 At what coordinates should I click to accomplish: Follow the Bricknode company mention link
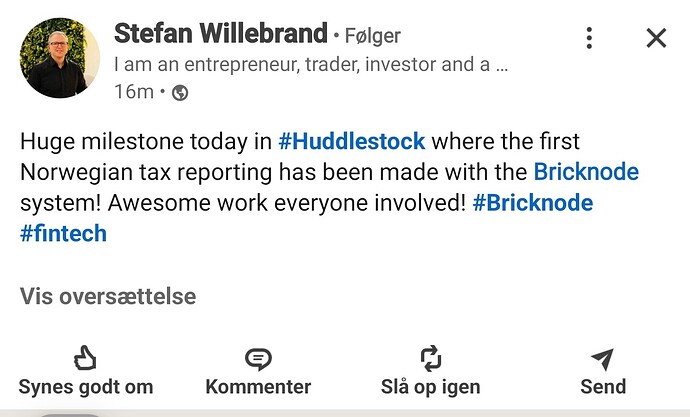(586, 172)
